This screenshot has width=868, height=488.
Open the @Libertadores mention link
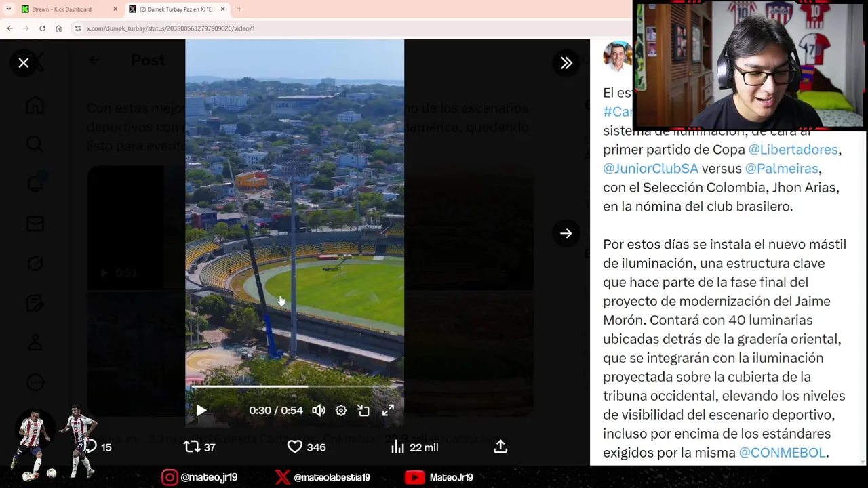[793, 149]
